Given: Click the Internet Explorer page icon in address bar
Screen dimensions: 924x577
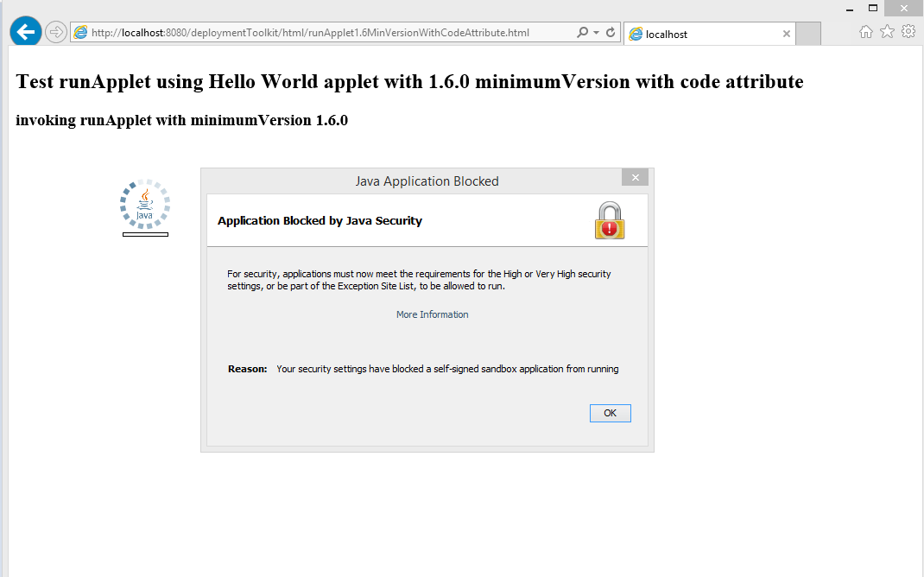Looking at the screenshot, I should pos(81,33).
